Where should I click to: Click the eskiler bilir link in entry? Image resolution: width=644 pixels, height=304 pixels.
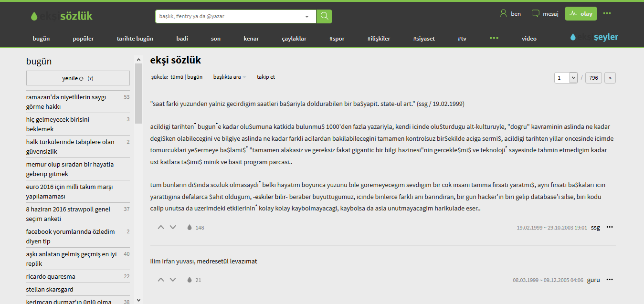[271, 197]
